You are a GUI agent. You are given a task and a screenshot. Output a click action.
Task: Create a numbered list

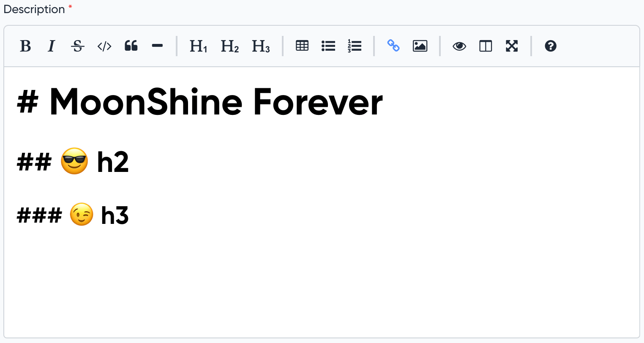[355, 46]
